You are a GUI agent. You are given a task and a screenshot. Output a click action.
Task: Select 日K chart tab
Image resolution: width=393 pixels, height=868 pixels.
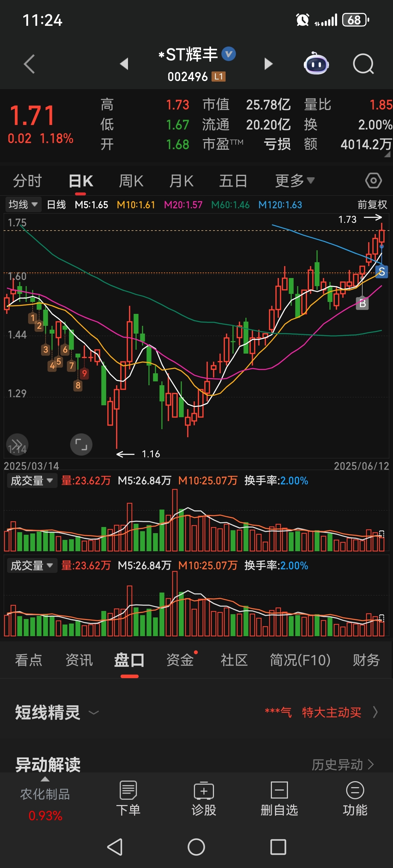pyautogui.click(x=80, y=181)
